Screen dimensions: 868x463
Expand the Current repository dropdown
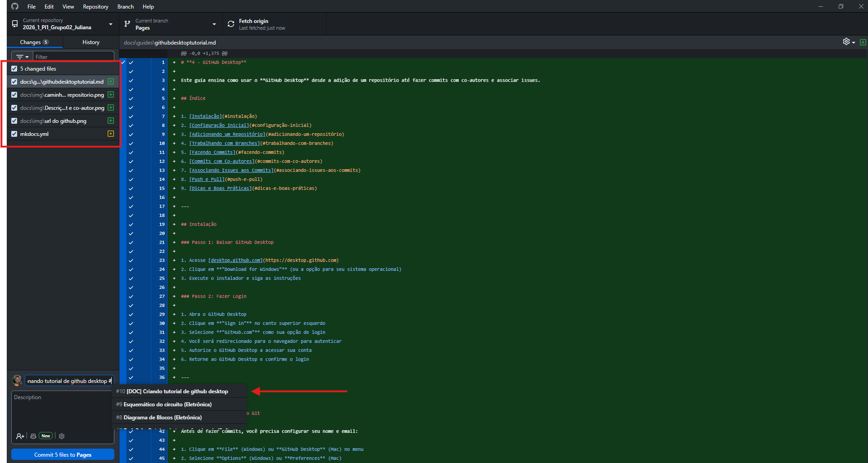[x=63, y=24]
